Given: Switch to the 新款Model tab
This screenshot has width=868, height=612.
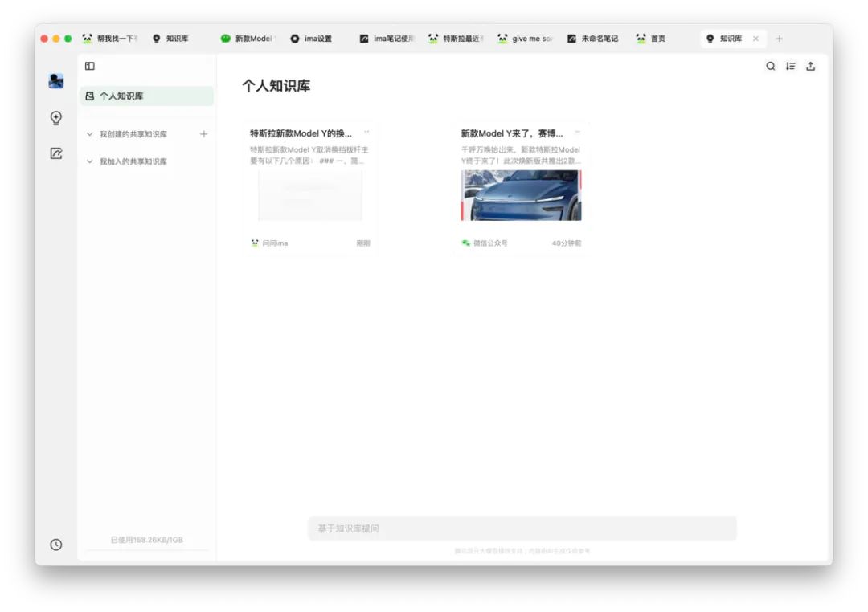Looking at the screenshot, I should click(x=248, y=39).
